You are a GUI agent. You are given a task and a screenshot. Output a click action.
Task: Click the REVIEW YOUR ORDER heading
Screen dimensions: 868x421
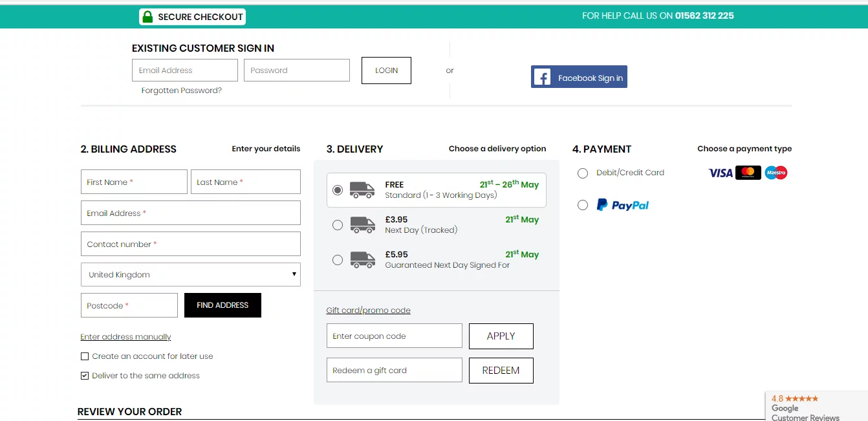130,411
